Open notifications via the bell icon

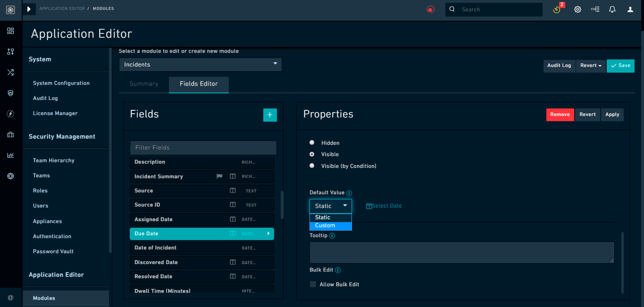click(612, 9)
